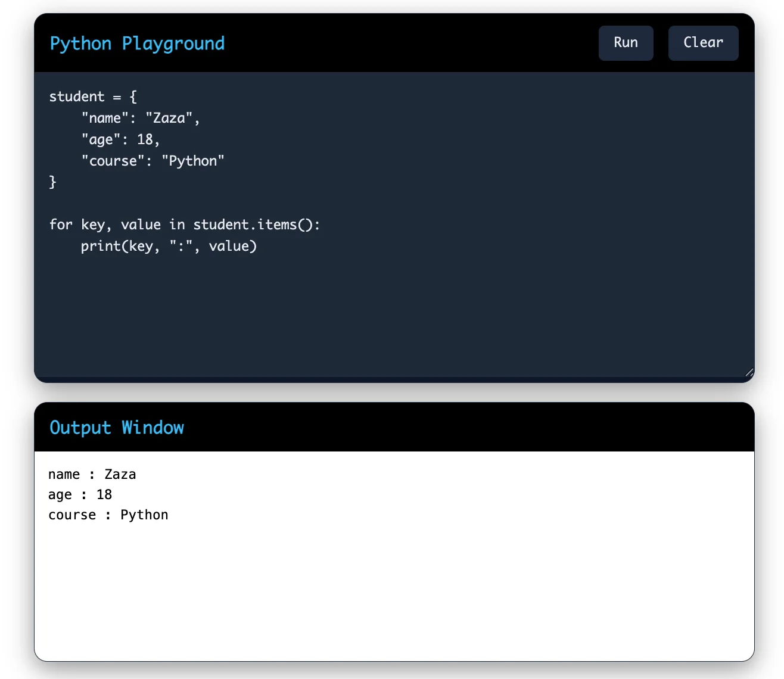Screen dimensions: 784x679
Task: Click output line 'name : Zaza'
Action: click(92, 474)
